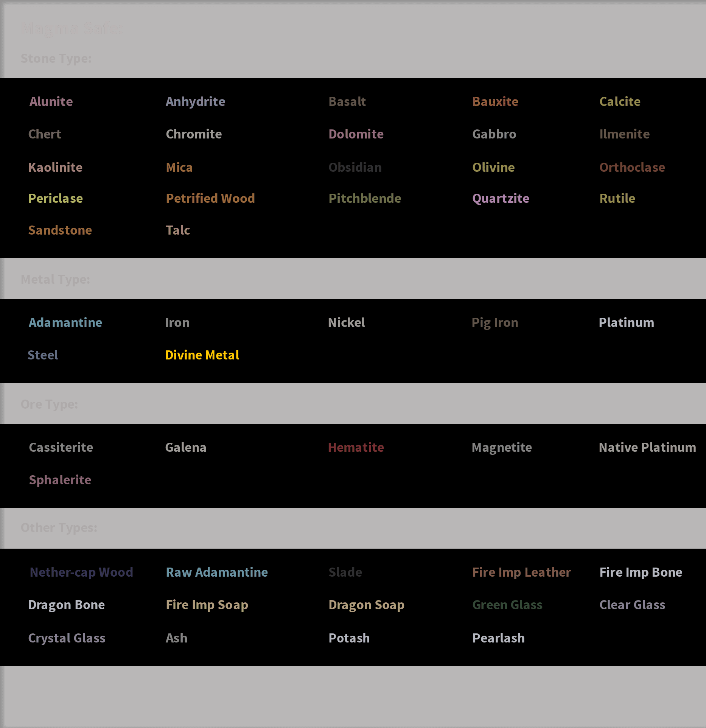Open the Chert entry
This screenshot has height=728, width=706.
point(45,134)
